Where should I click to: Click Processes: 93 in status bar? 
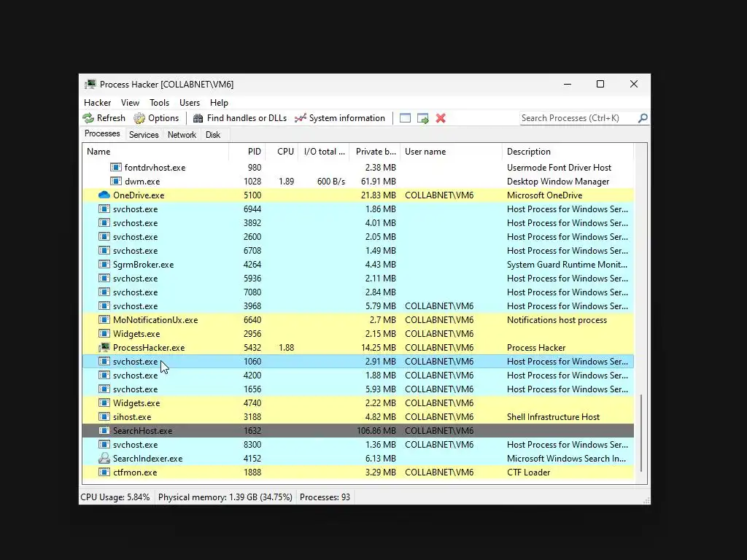pyautogui.click(x=325, y=497)
